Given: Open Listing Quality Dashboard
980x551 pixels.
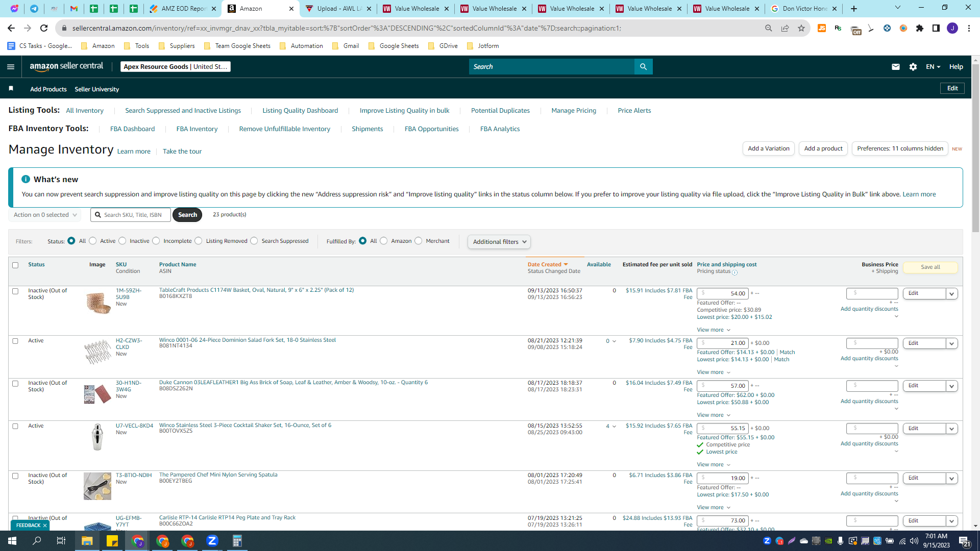Looking at the screenshot, I should click(300, 111).
